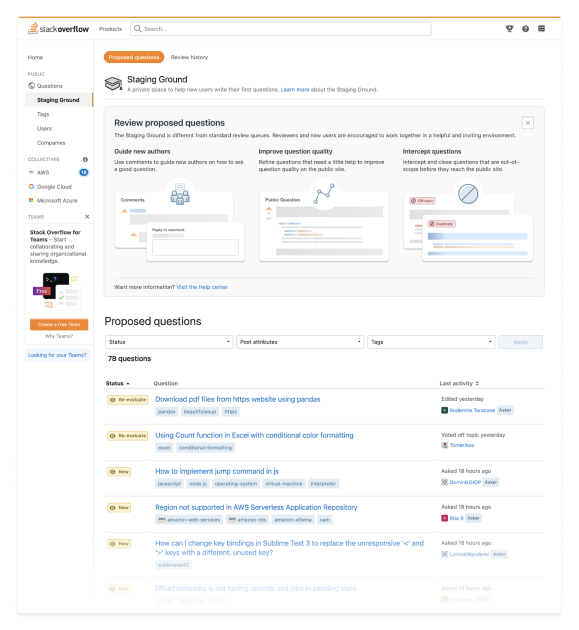The image size is (579, 630).
Task: Click the AWS notification count badge
Action: click(84, 172)
